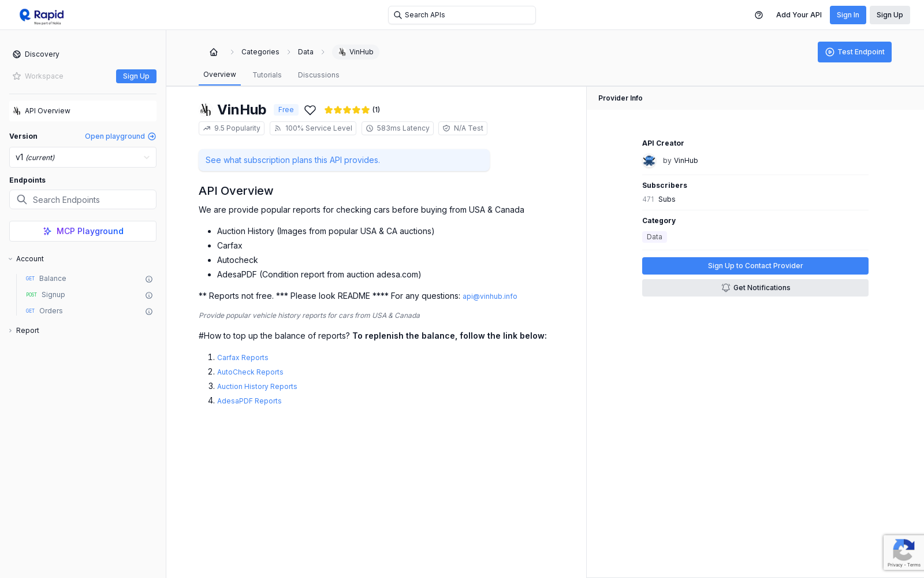This screenshot has width=924, height=578.
Task: Click Sign Up to Contact Provider
Action: coord(755,266)
